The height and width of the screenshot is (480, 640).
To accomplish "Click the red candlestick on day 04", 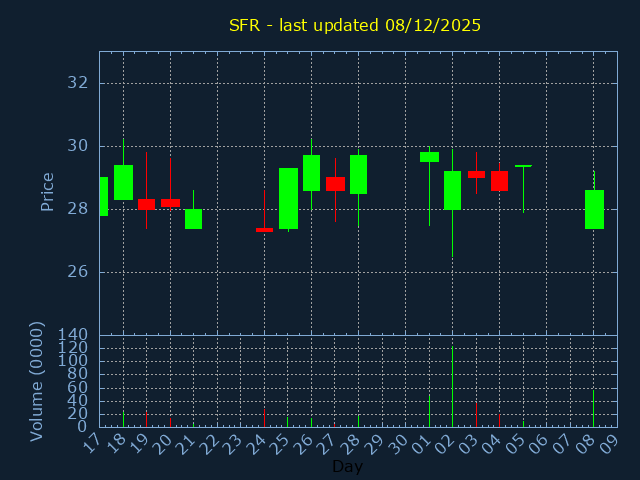I will (499, 181).
